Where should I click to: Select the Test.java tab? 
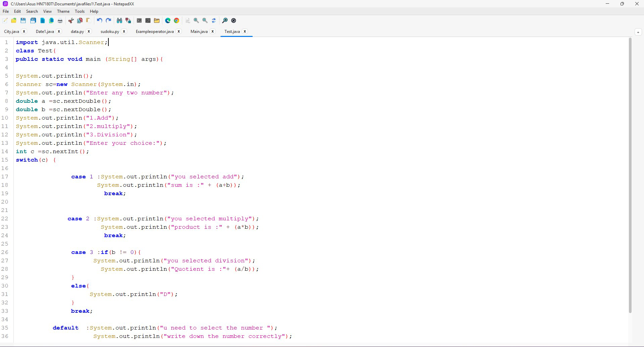click(232, 31)
